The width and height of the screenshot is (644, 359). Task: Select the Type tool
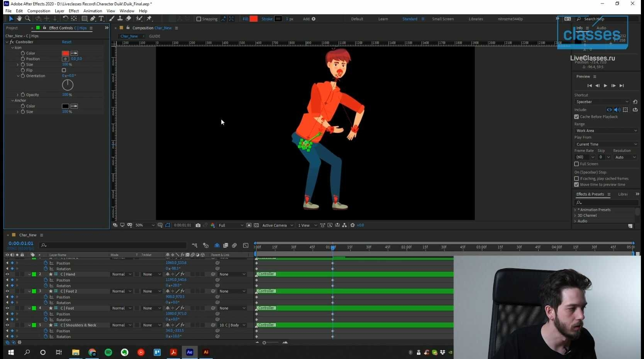(x=101, y=19)
